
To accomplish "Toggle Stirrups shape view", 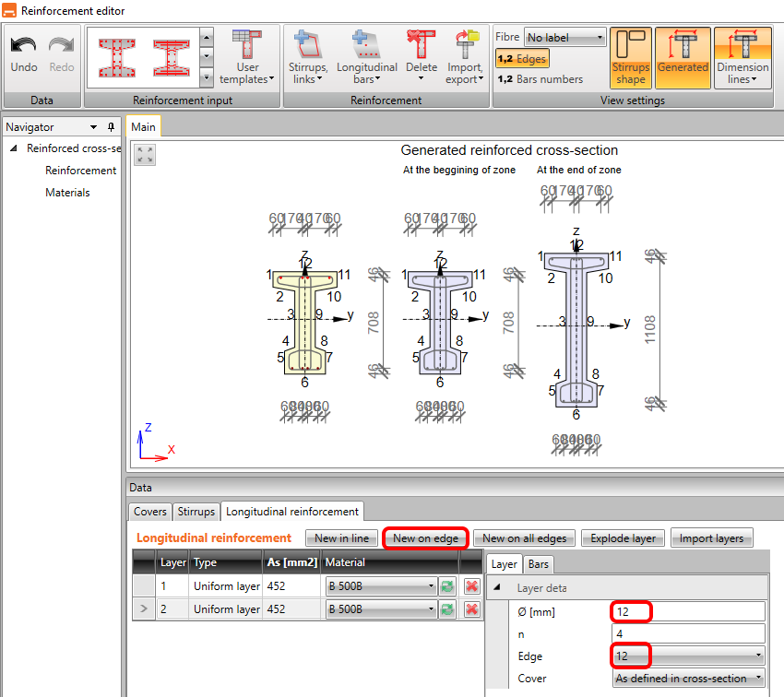I will coord(631,57).
